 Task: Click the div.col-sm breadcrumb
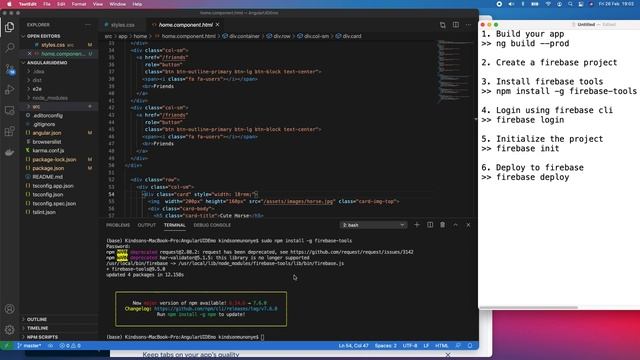(x=313, y=36)
